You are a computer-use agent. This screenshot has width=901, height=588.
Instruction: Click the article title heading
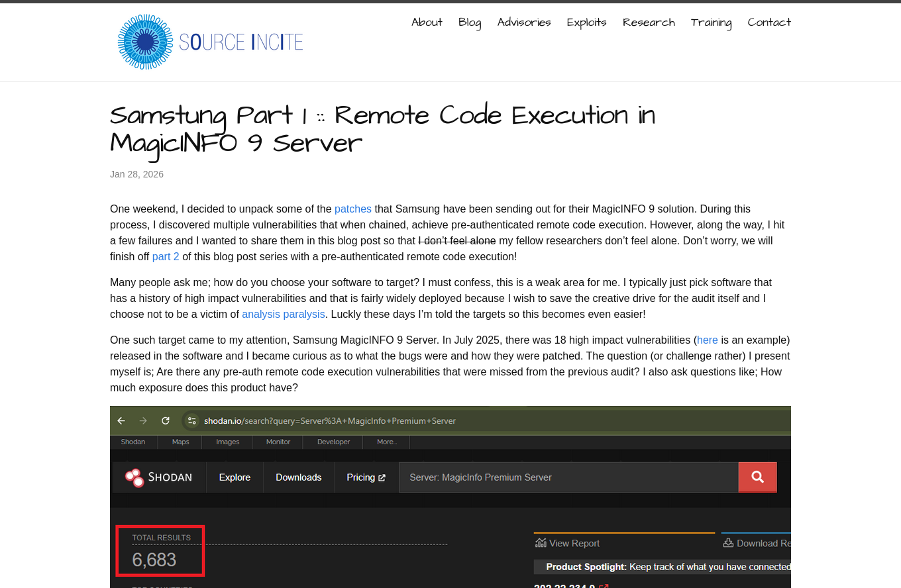click(382, 128)
